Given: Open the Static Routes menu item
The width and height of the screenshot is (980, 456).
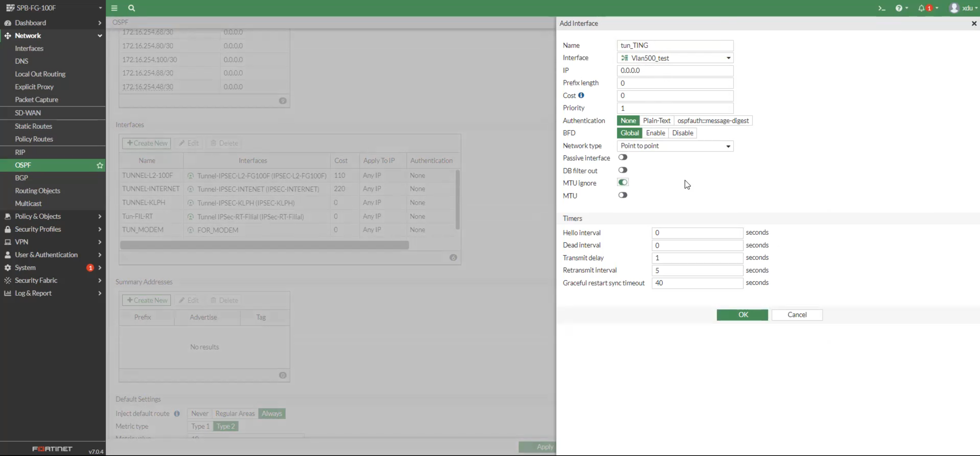Looking at the screenshot, I should [33, 126].
